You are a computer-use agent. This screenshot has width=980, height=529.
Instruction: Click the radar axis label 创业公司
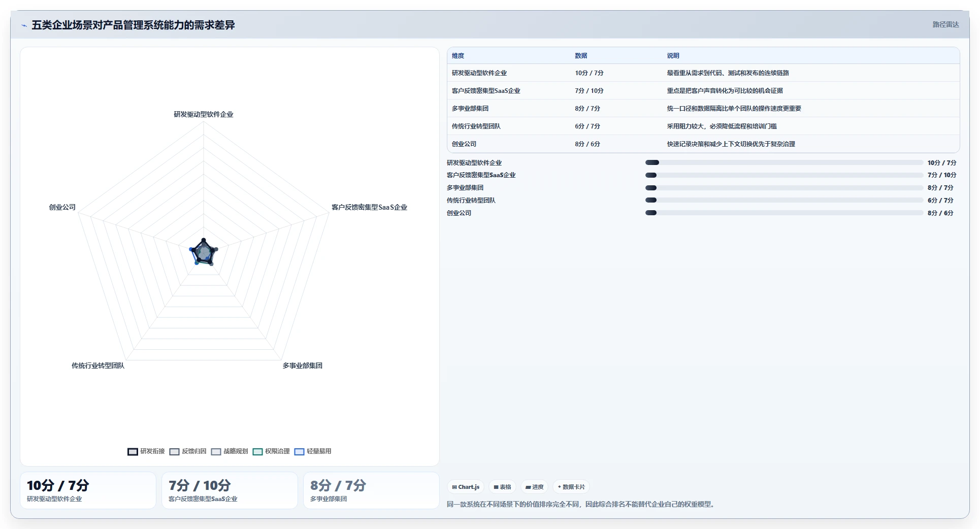point(62,208)
